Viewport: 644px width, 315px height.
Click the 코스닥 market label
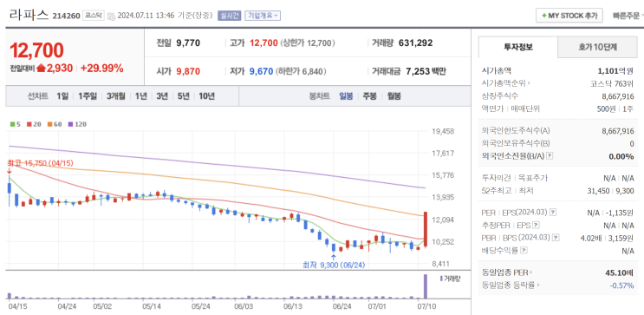click(94, 16)
